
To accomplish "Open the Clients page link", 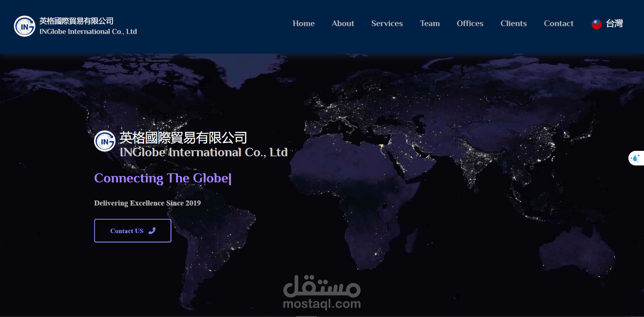I will [x=513, y=24].
